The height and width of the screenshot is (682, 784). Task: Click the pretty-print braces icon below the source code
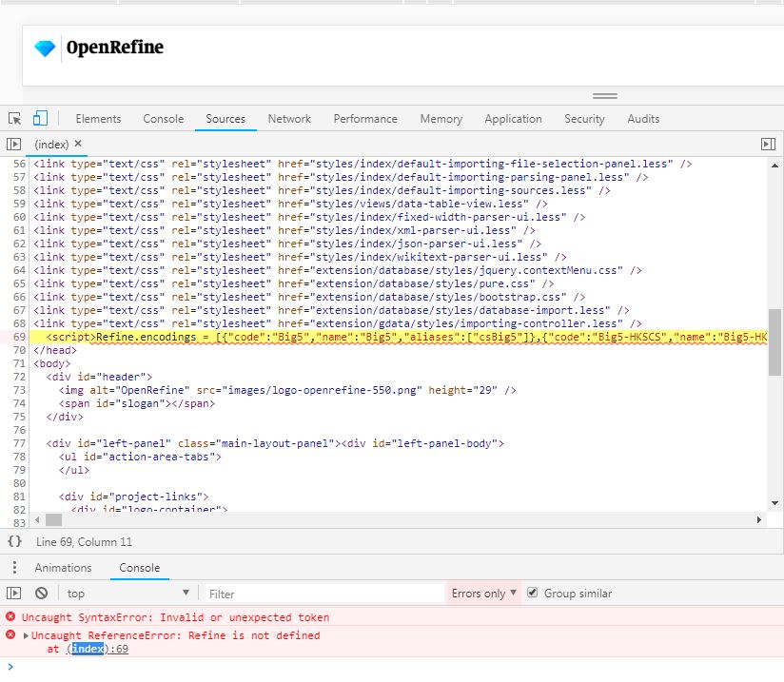(13, 539)
